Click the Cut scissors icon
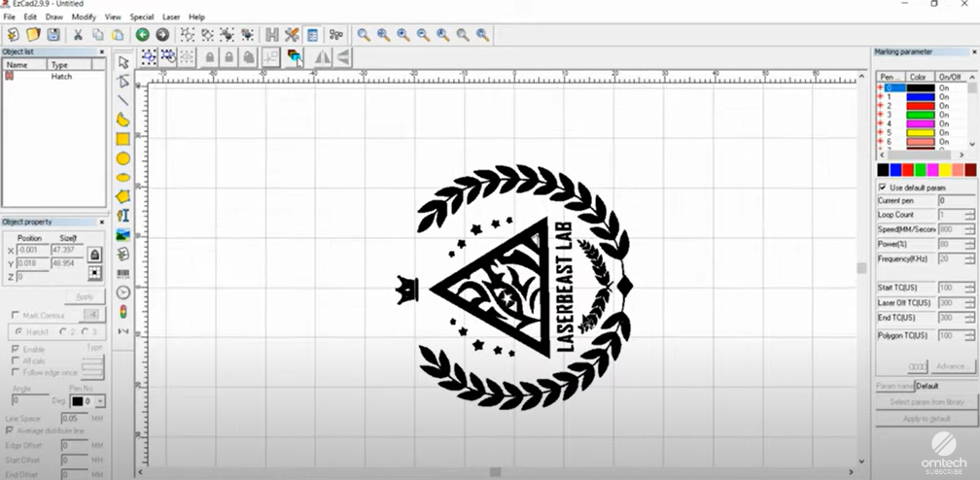This screenshot has height=480, width=980. click(x=78, y=35)
